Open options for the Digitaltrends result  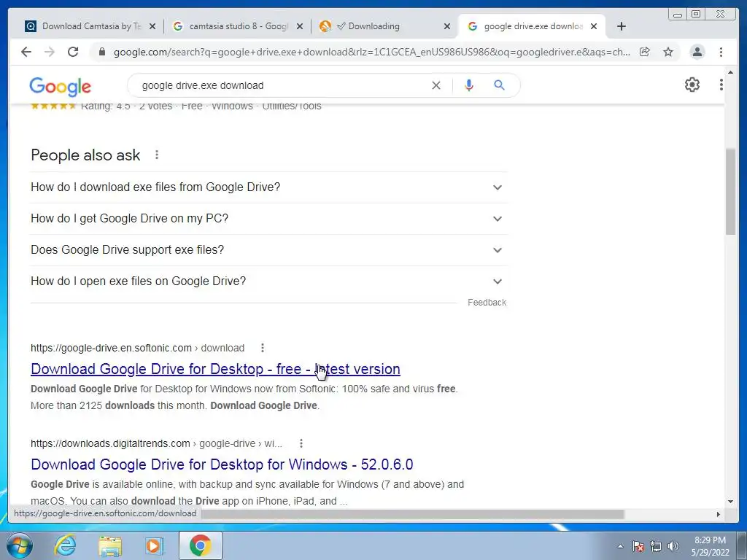[301, 443]
